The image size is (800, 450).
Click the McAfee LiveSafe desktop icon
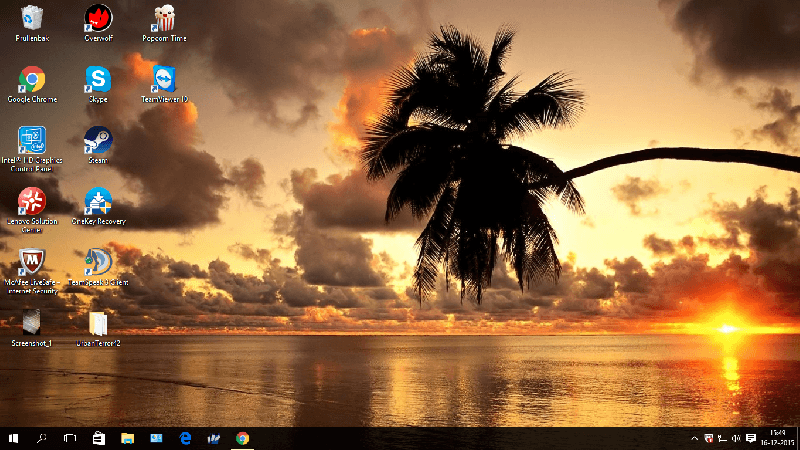[32, 262]
